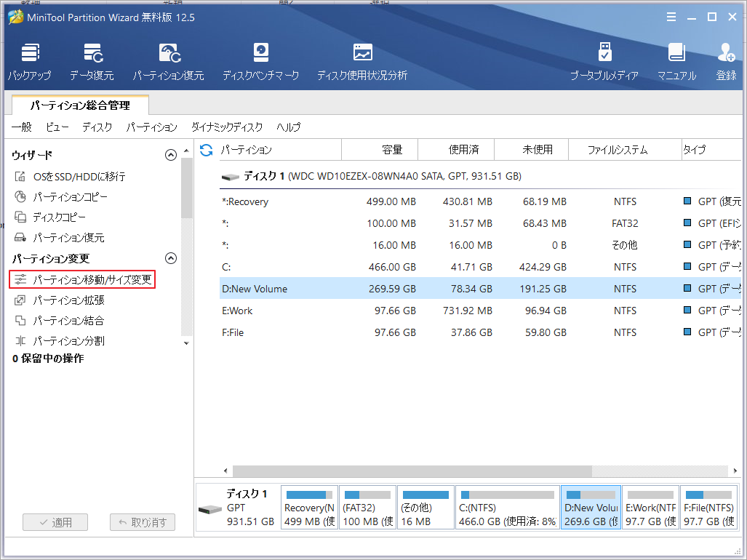The height and width of the screenshot is (560, 747).
Task: Open the パーティション menu
Action: tap(151, 127)
